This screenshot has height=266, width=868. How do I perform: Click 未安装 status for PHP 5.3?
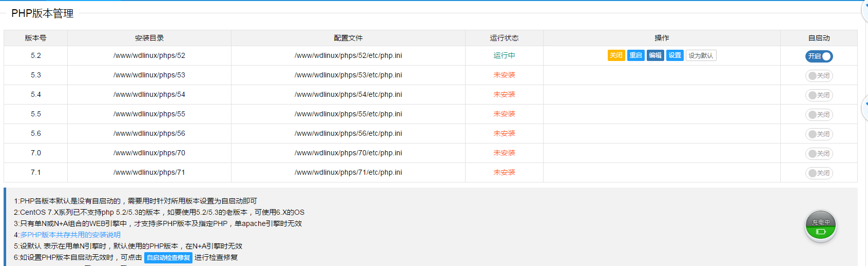[x=504, y=75]
